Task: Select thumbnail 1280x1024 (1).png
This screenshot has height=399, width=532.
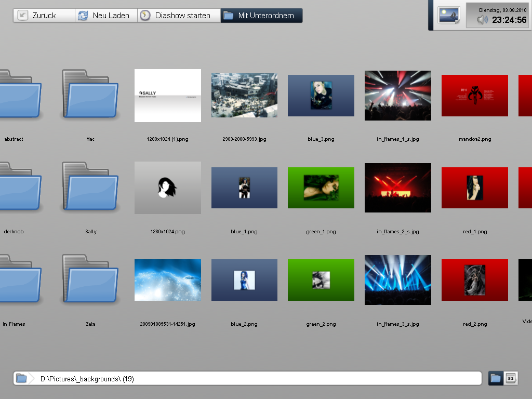Action: click(x=168, y=96)
